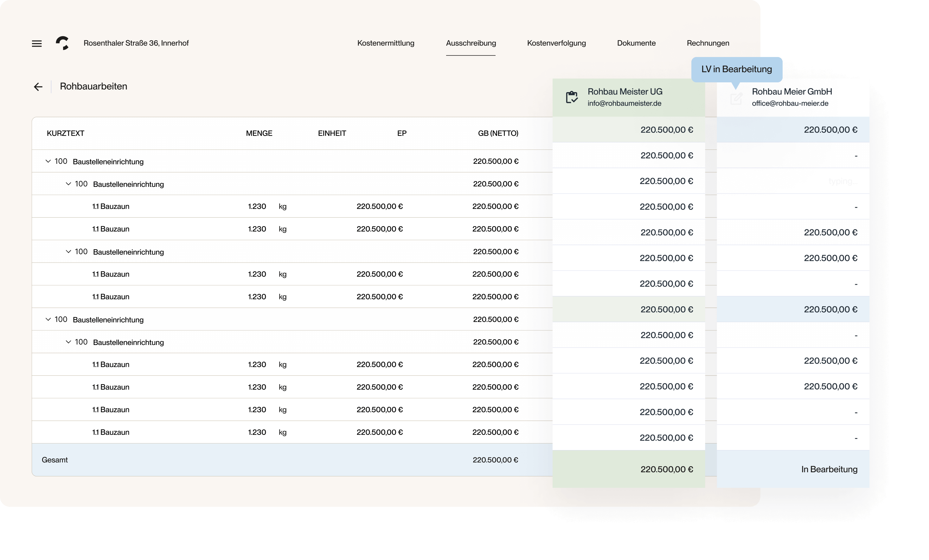
Task: Click the office@rohbau-meier.de email link
Action: [791, 103]
